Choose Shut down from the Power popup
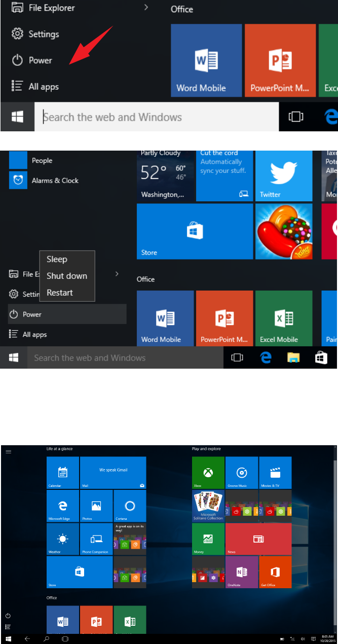 [67, 276]
